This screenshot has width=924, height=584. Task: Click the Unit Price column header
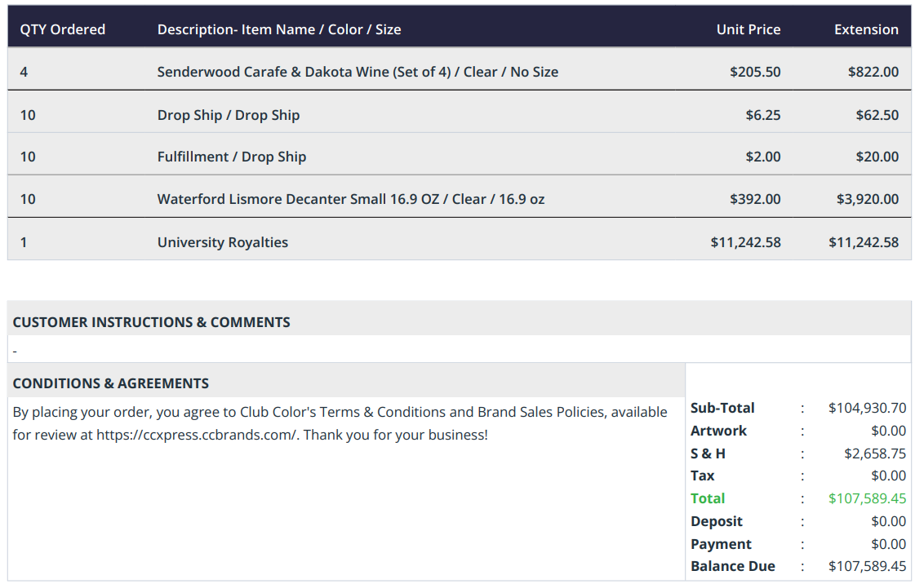coord(748,29)
